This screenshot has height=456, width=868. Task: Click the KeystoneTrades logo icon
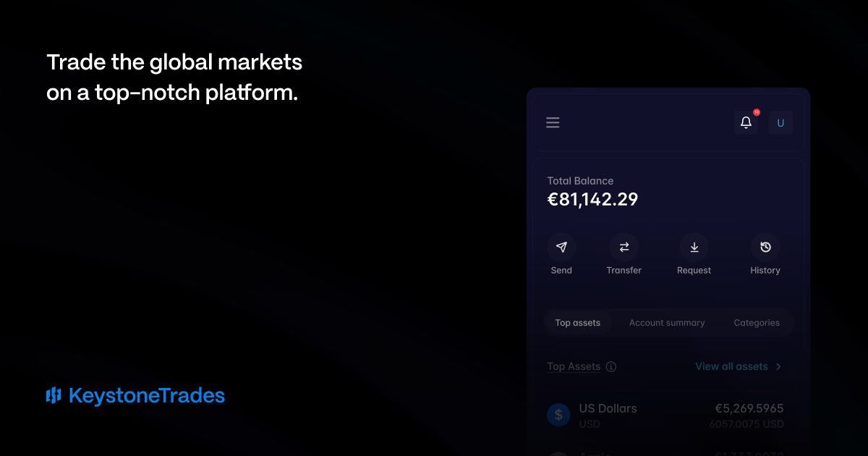click(54, 395)
